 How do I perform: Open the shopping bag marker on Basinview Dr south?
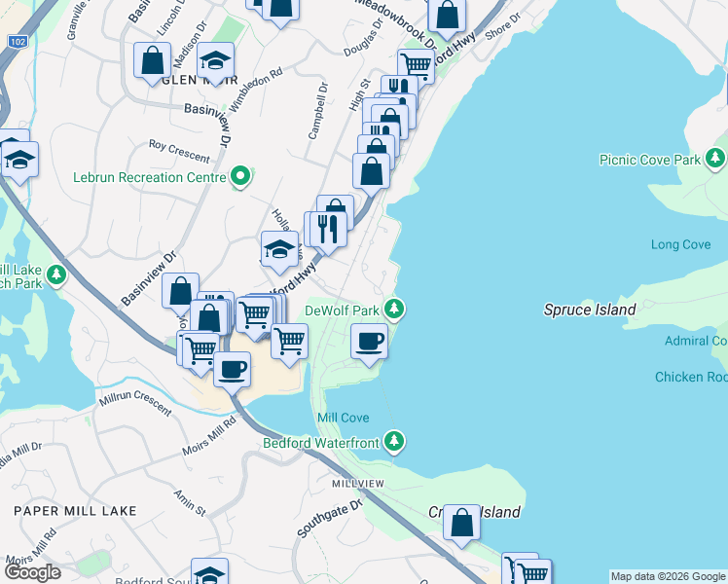[180, 294]
